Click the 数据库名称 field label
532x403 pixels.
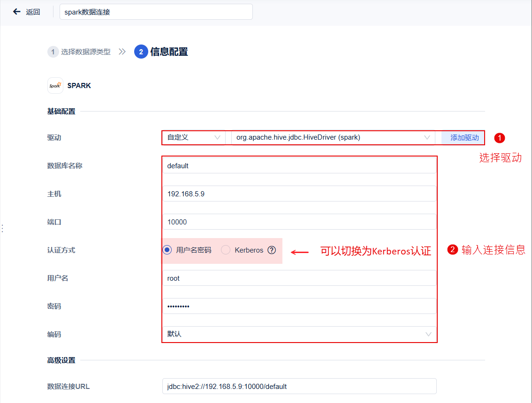[65, 166]
